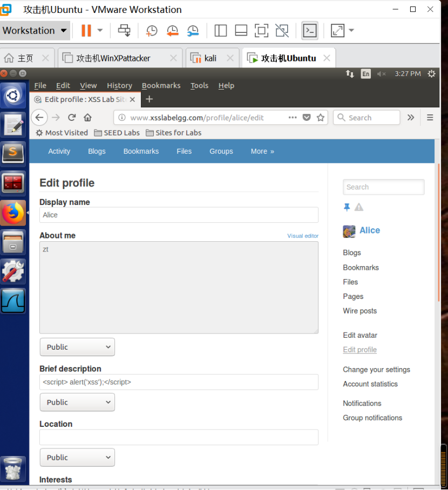Pause the virtual machine from VMware toolbar

click(86, 31)
